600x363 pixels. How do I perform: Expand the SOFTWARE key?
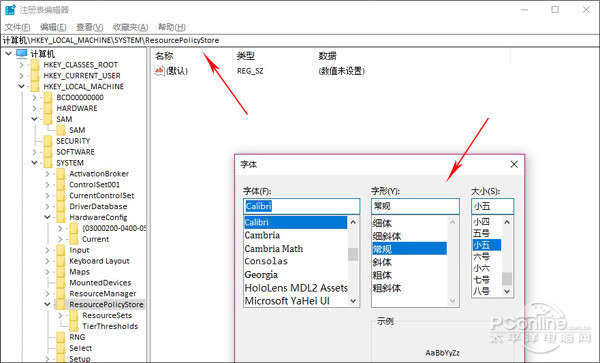(x=34, y=152)
